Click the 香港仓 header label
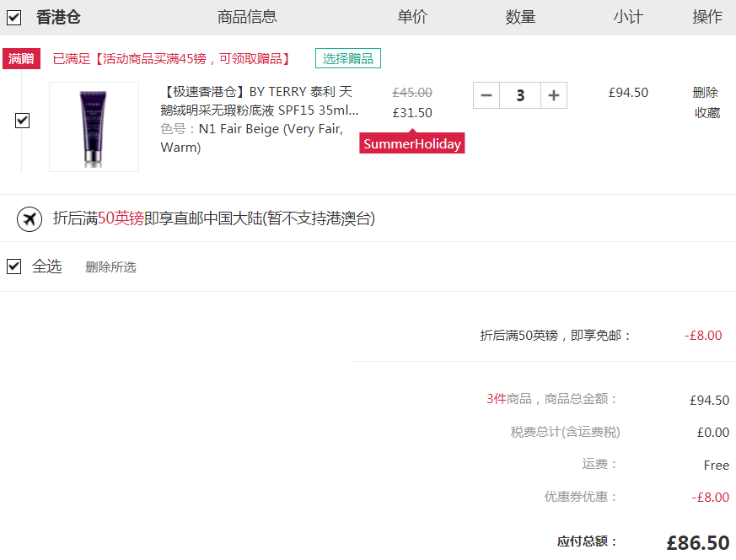Screen dimensions: 736x560 click(x=59, y=18)
